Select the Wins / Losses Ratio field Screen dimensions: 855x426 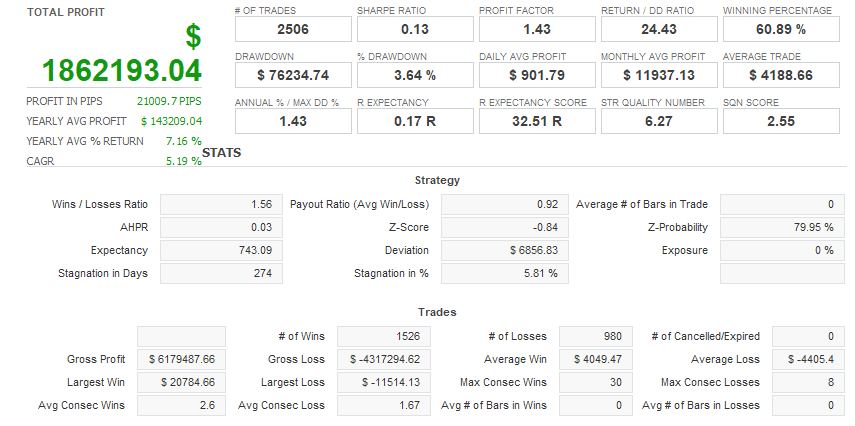215,204
